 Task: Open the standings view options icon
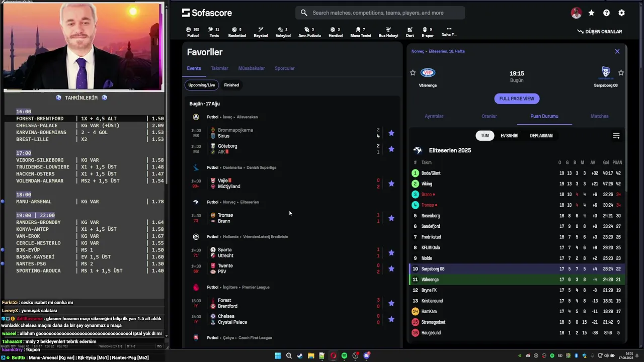coord(616,136)
